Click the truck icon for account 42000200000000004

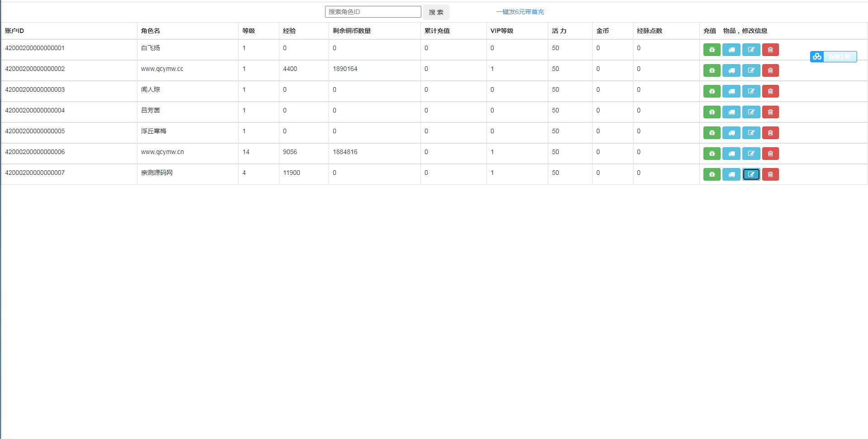tap(731, 112)
